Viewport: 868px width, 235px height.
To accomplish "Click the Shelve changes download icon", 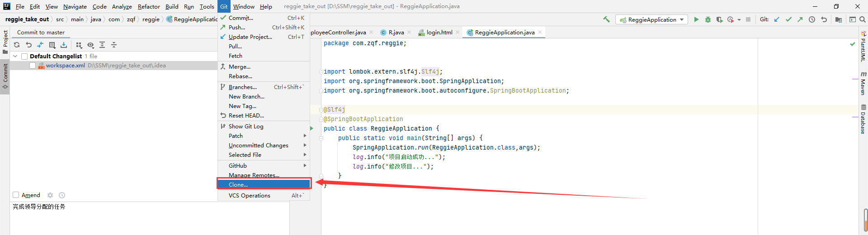I will (x=64, y=45).
